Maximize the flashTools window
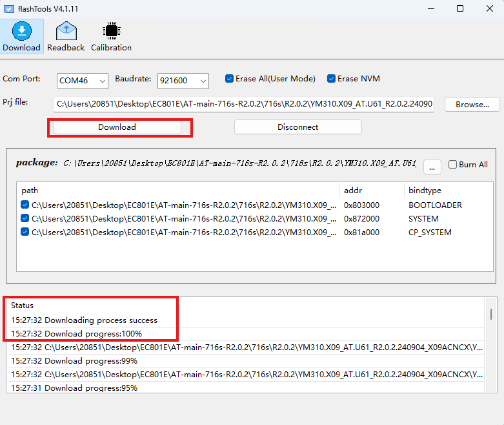Screen dimensions: 504x425 [x=459, y=8]
